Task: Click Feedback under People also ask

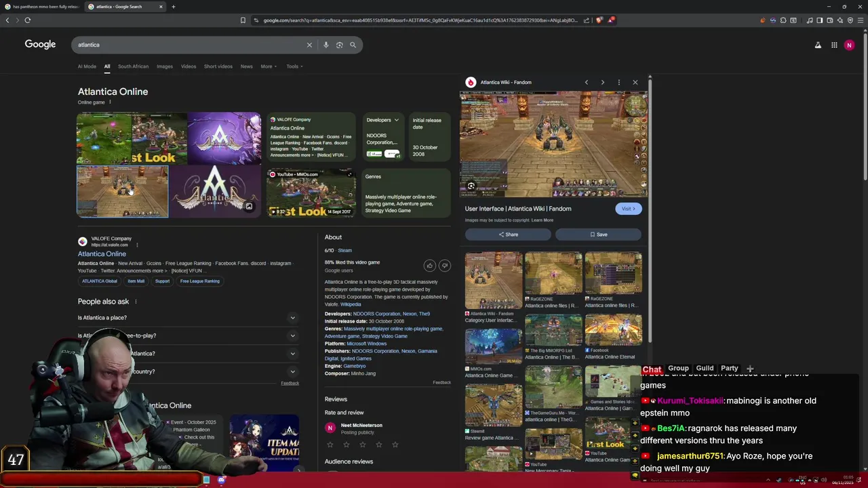Action: (290, 384)
